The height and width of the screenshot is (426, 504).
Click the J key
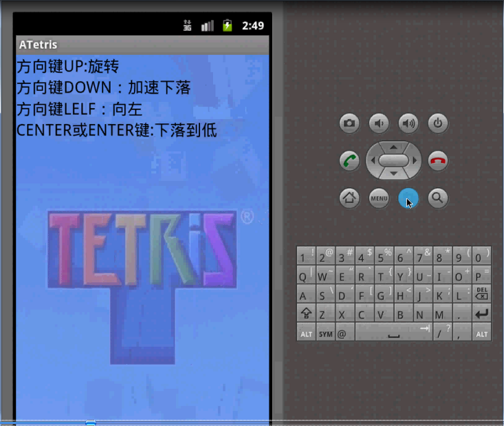click(x=423, y=293)
